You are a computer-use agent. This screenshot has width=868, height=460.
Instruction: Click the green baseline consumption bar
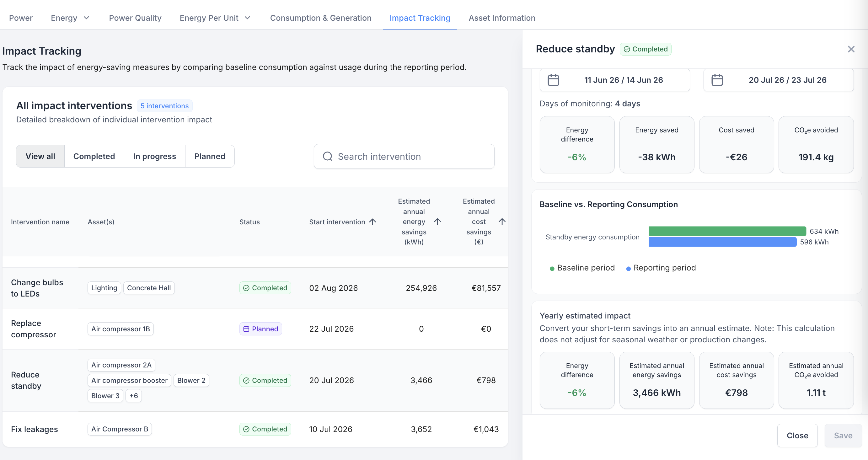pyautogui.click(x=727, y=231)
